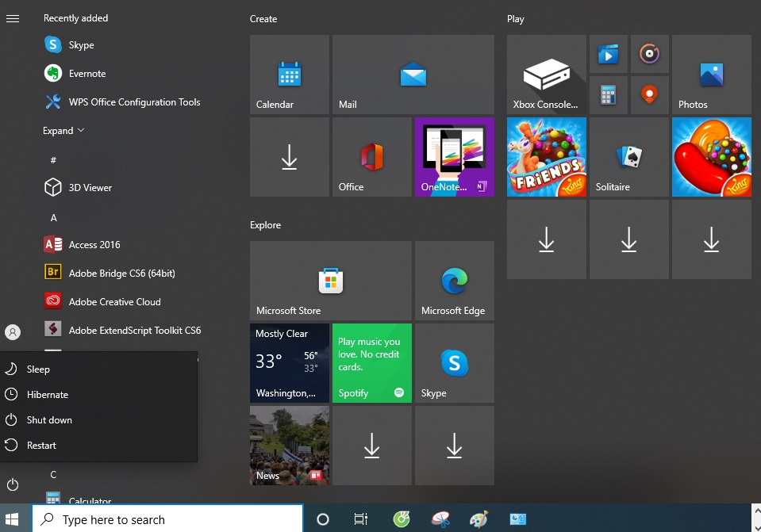Open the Movies & TV small tile

(609, 54)
